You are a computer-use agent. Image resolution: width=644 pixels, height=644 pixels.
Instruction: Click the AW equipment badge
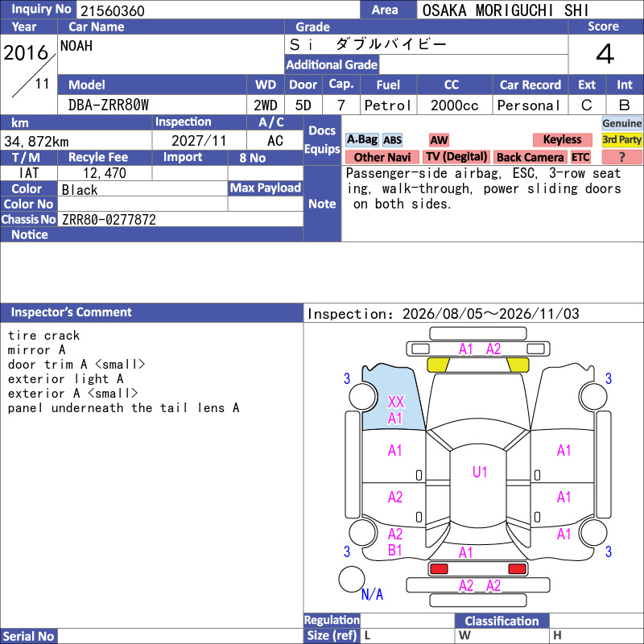pos(439,140)
